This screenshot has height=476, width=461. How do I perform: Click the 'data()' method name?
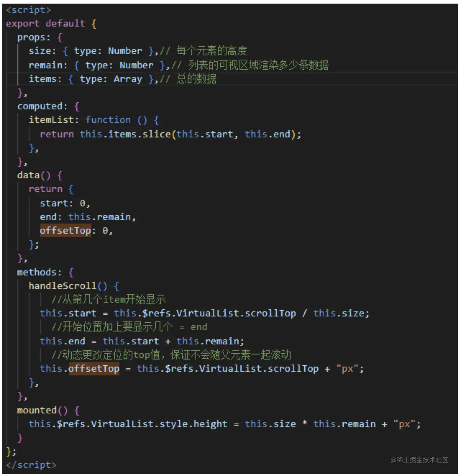click(34, 175)
